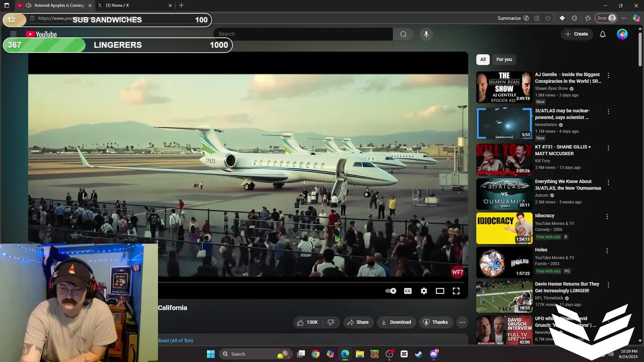Click Summarize in the address bar

tap(513, 18)
